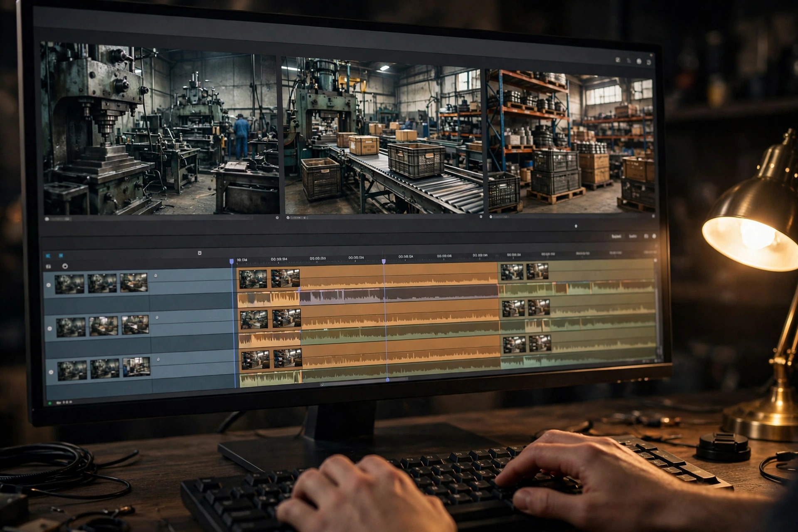Toggle the enable circle on the second track header
Screen dimensions: 798x532
click(50, 328)
